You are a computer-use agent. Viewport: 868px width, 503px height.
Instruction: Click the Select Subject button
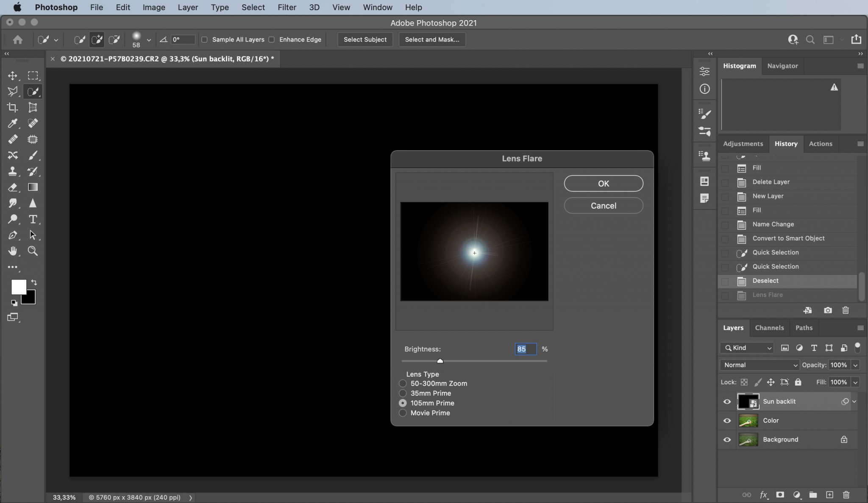(364, 39)
